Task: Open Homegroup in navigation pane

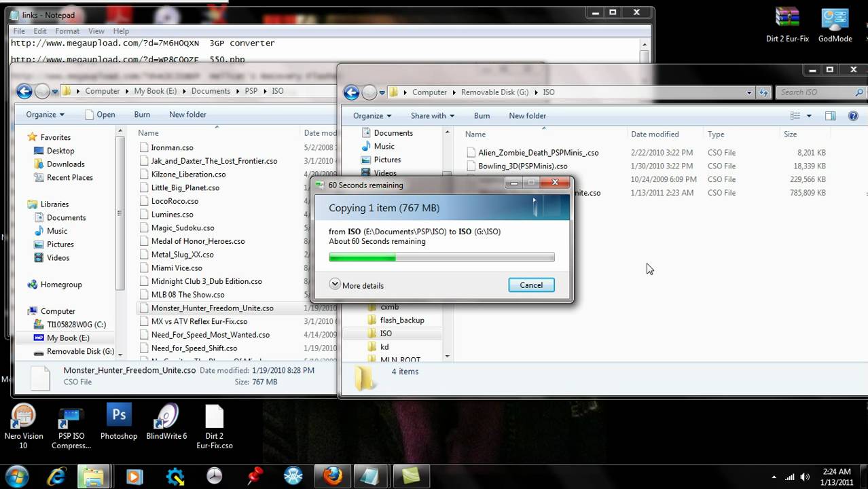Action: click(60, 285)
